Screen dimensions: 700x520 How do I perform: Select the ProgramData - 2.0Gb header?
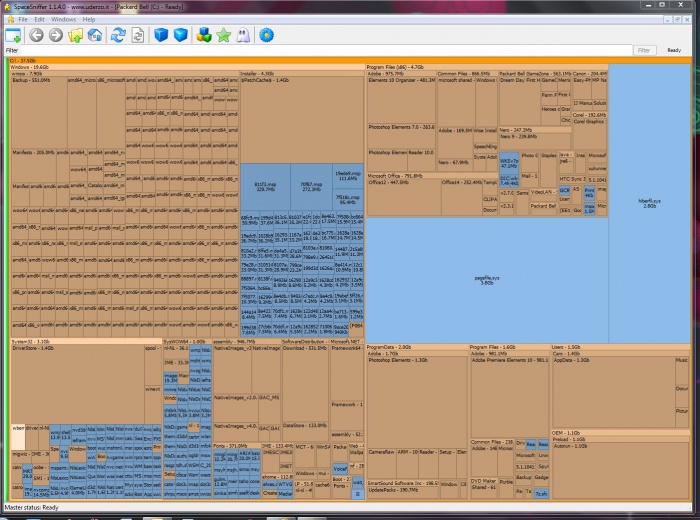(417, 347)
